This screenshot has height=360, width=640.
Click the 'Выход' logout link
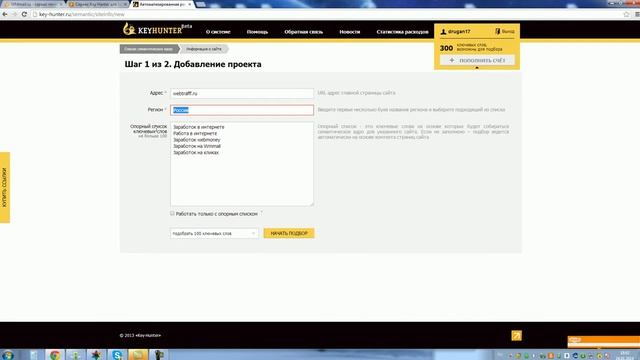point(508,31)
